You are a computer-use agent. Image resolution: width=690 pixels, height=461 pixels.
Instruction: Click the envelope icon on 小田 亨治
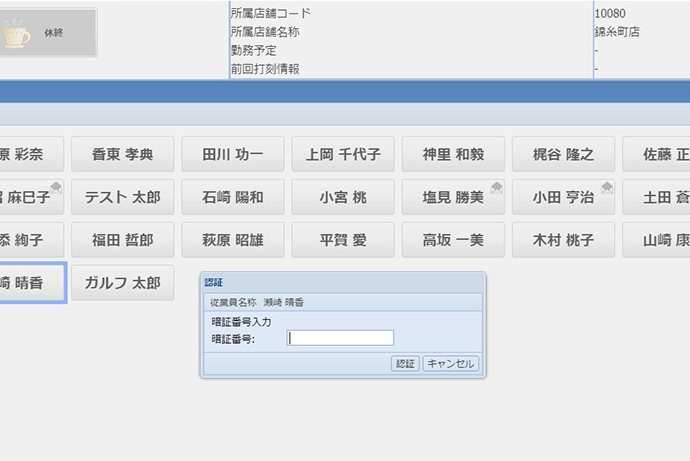(607, 187)
